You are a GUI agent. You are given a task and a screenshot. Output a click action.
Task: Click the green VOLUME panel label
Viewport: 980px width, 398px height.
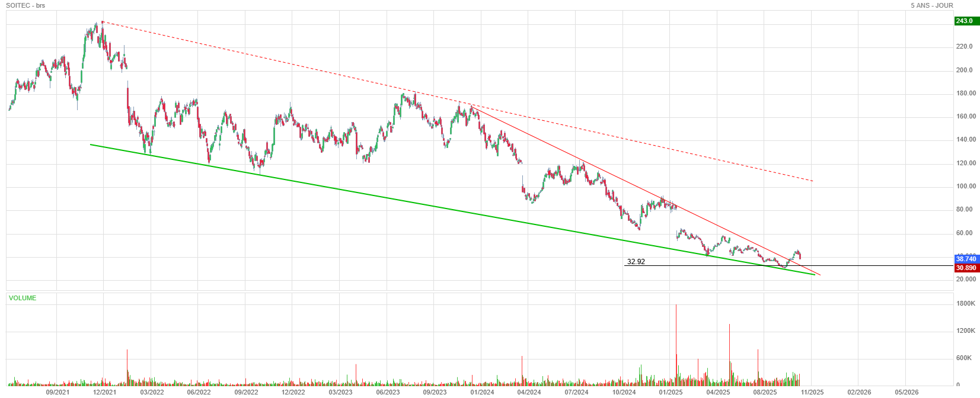(23, 298)
